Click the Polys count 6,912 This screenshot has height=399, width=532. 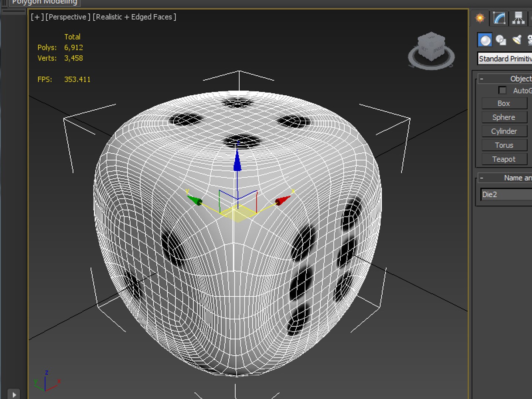pyautogui.click(x=74, y=48)
